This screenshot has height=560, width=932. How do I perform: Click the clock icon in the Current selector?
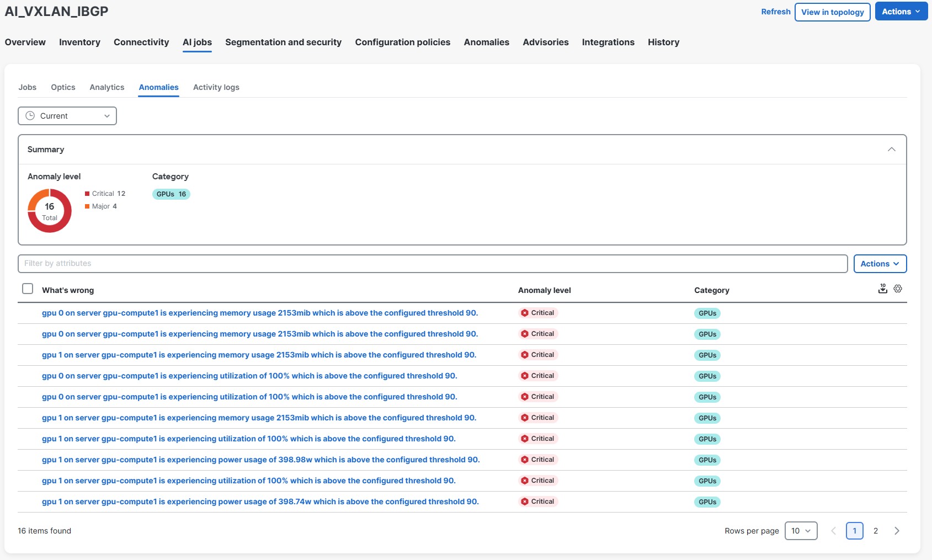tap(30, 116)
